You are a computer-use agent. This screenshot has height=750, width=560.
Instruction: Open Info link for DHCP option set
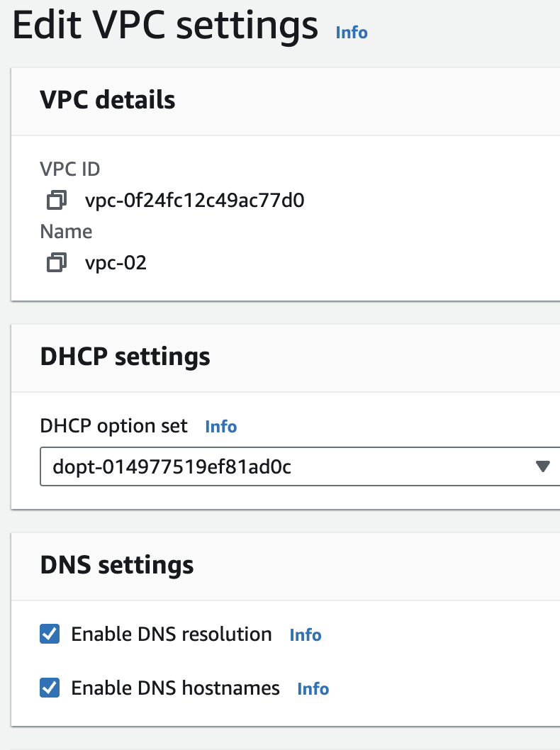[220, 427]
